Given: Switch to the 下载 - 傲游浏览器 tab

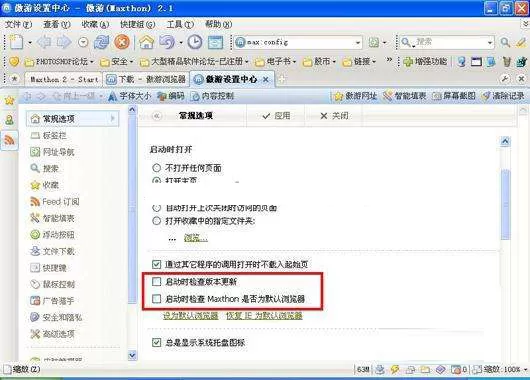Looking at the screenshot, I should point(146,79).
